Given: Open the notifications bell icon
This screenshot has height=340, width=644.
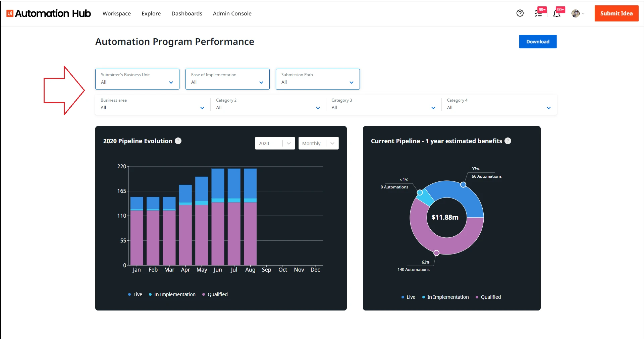Looking at the screenshot, I should 557,13.
